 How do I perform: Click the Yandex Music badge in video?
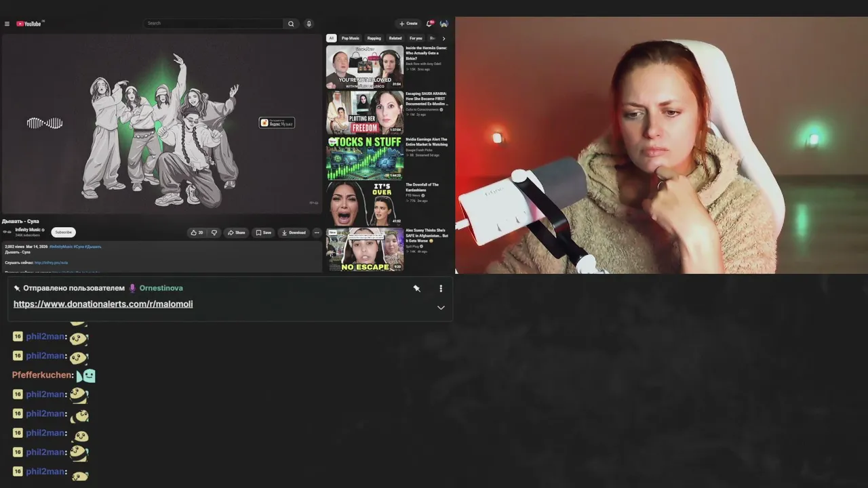coord(277,123)
